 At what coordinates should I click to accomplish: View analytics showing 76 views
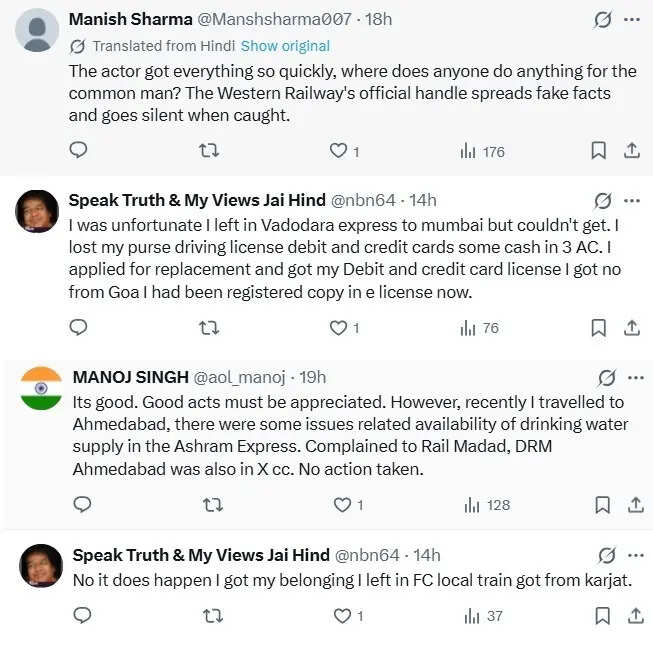point(480,327)
